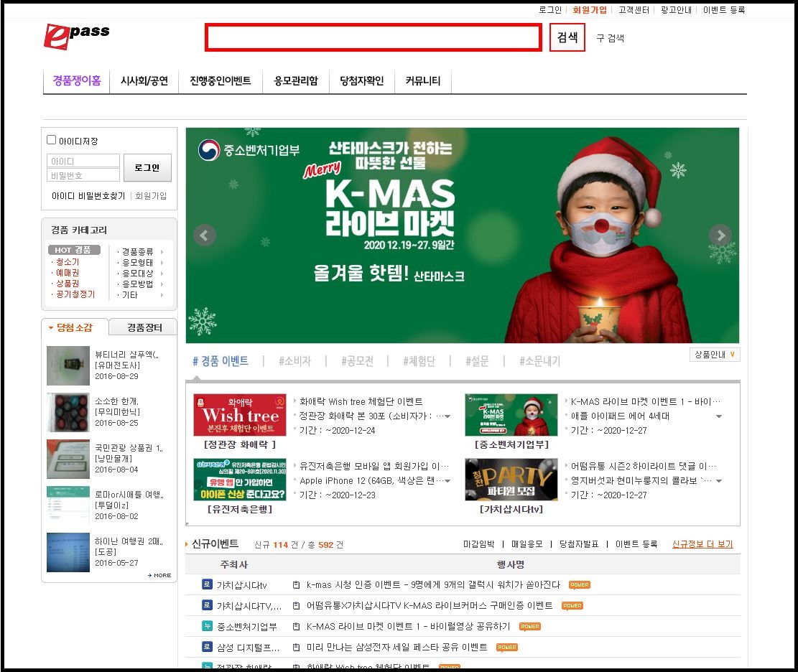Click POWER badge on k-mas 시청 인증 row
The height and width of the screenshot is (672, 798).
point(579,585)
